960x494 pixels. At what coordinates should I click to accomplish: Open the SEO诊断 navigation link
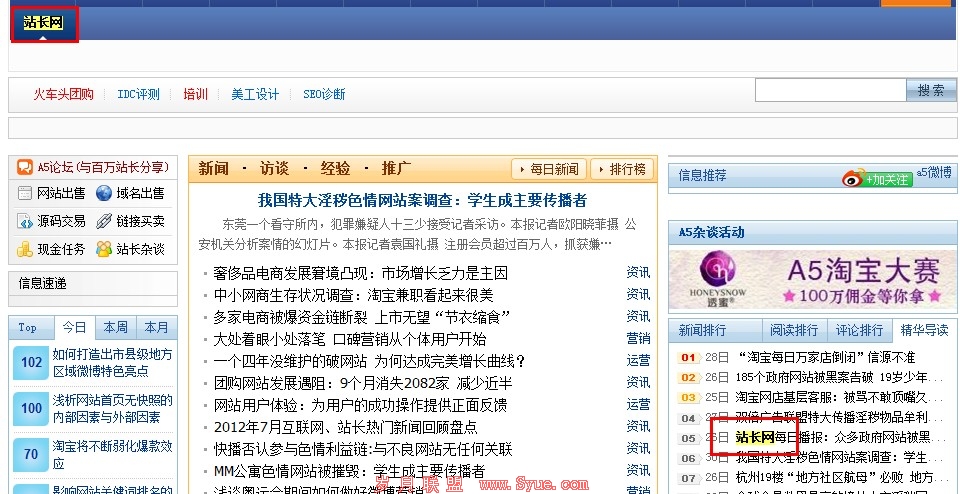pyautogui.click(x=324, y=94)
